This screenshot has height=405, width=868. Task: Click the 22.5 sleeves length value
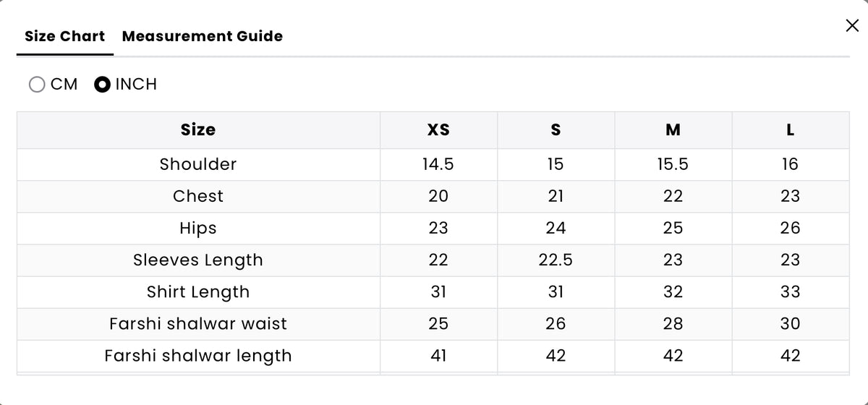(556, 260)
